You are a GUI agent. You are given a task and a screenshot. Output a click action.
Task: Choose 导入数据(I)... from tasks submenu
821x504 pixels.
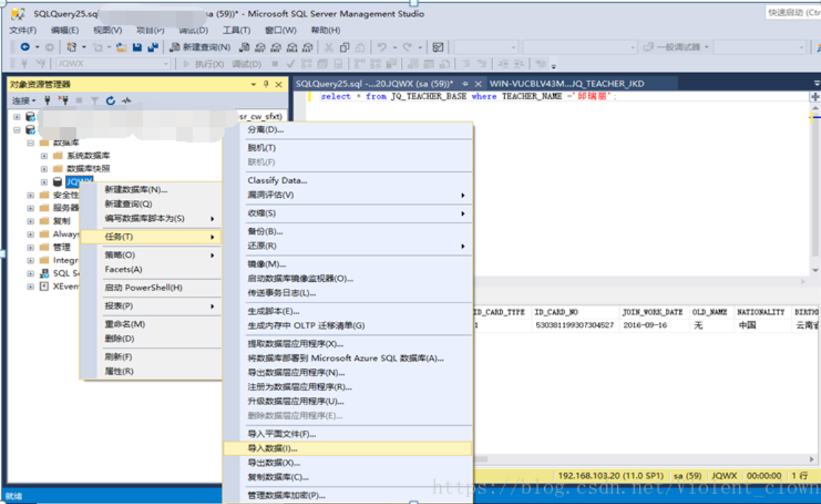pos(348,449)
